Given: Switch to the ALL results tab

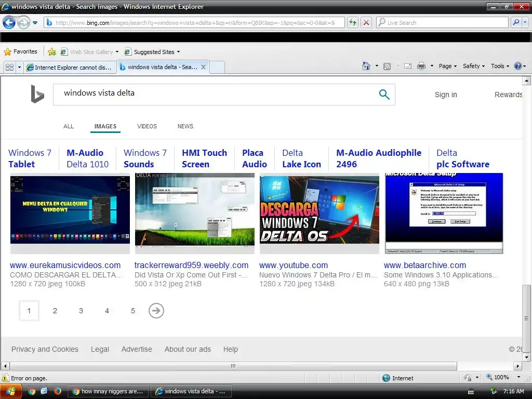Looking at the screenshot, I should [x=69, y=126].
